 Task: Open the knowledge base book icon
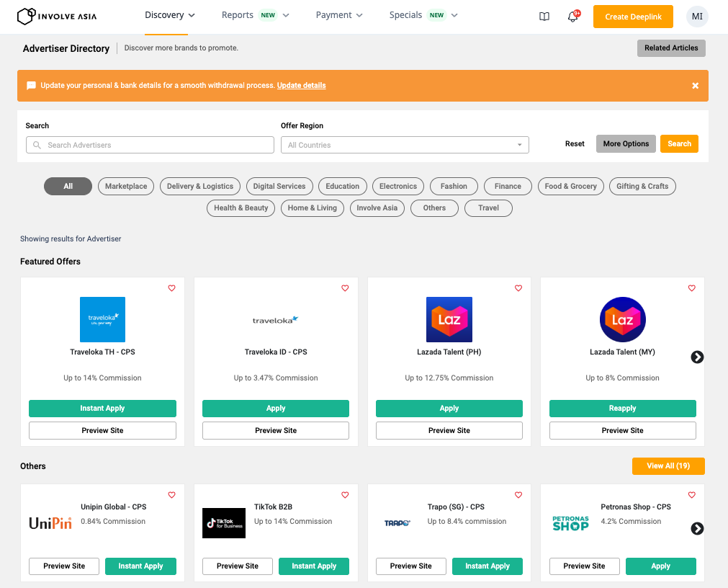coord(544,17)
